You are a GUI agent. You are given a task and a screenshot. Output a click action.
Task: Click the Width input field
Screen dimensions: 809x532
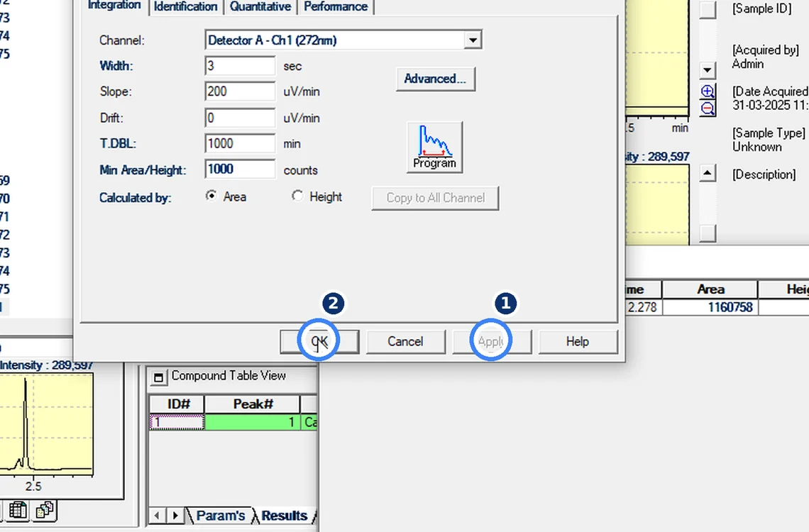240,66
